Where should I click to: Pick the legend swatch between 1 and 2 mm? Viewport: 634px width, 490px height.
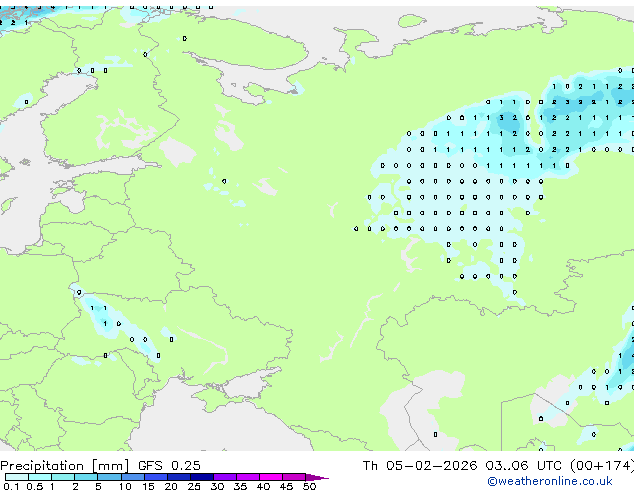pos(63,477)
